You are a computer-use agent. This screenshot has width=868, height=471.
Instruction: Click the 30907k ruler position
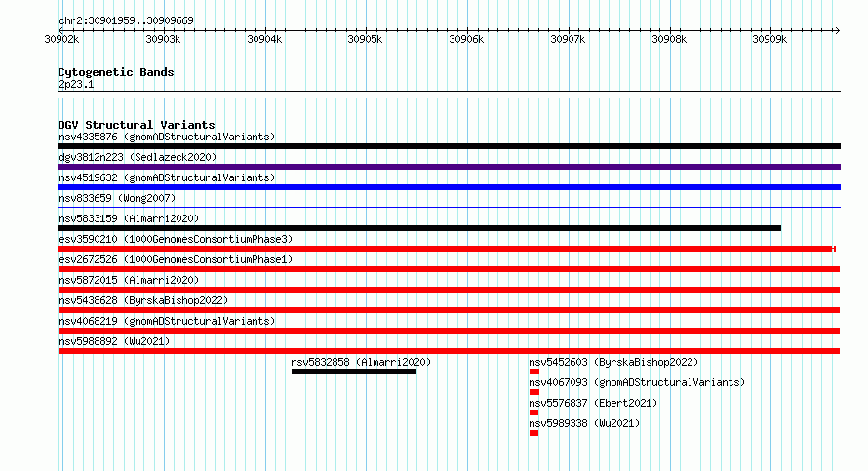(568, 39)
